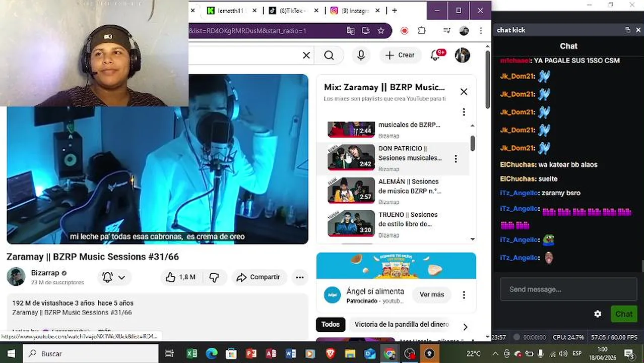644x363 pixels.
Task: Close the Mix playlist panel
Action: [464, 91]
